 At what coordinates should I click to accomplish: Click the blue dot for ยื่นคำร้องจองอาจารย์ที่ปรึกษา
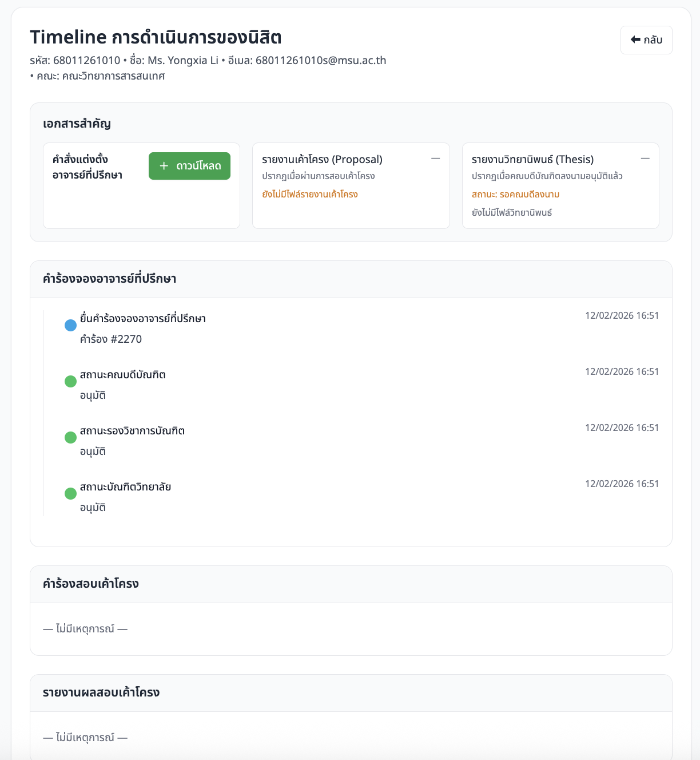[70, 326]
